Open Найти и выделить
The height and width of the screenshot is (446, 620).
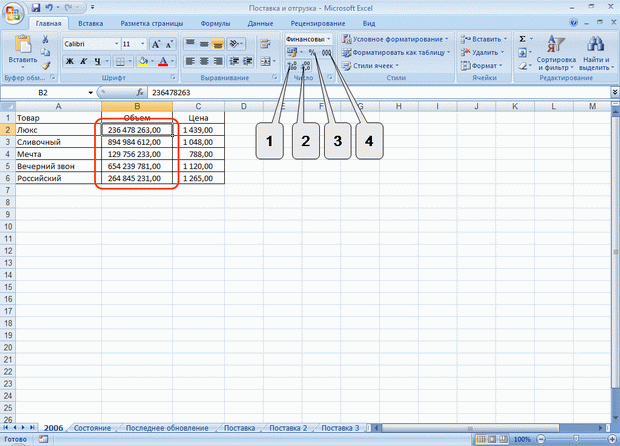coord(595,53)
